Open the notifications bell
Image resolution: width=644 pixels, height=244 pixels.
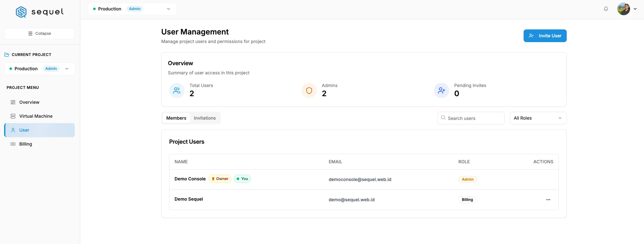tap(606, 9)
